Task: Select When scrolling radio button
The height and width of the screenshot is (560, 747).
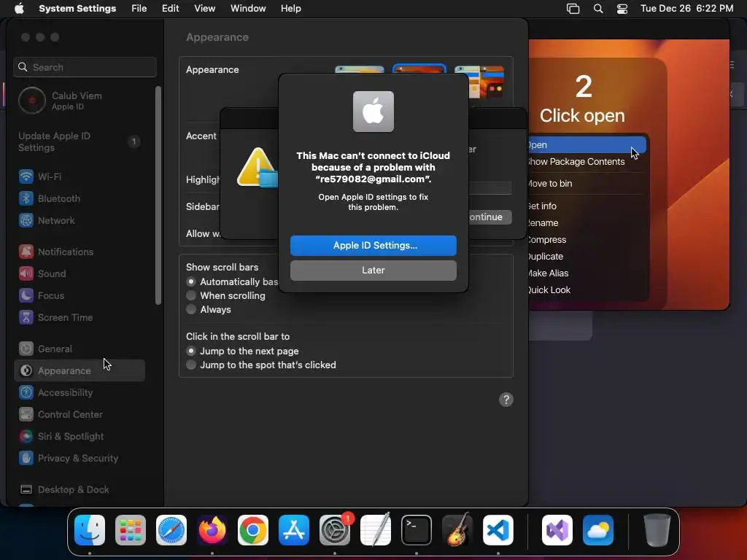Action: click(191, 296)
